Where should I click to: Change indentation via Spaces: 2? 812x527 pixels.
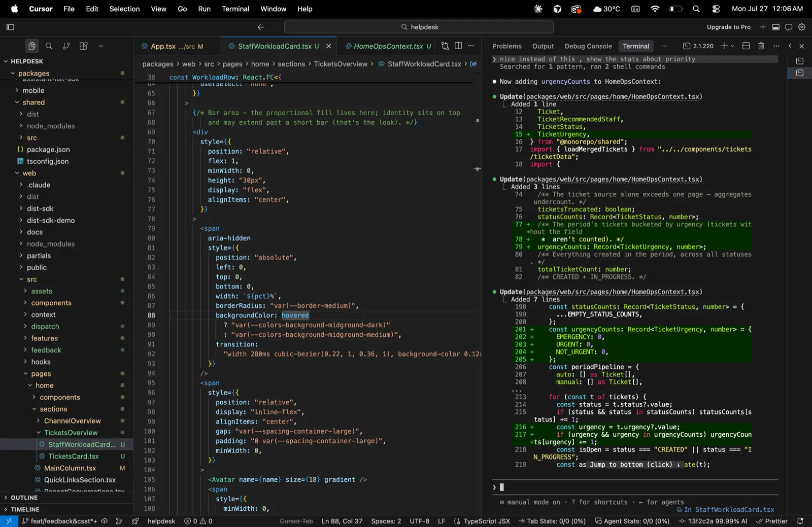[386, 521]
